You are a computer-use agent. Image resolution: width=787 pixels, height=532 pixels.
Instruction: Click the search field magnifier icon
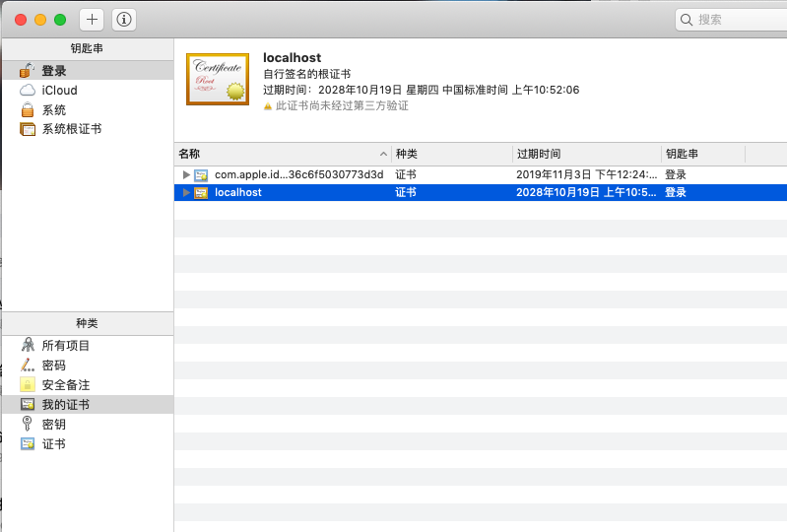[687, 20]
